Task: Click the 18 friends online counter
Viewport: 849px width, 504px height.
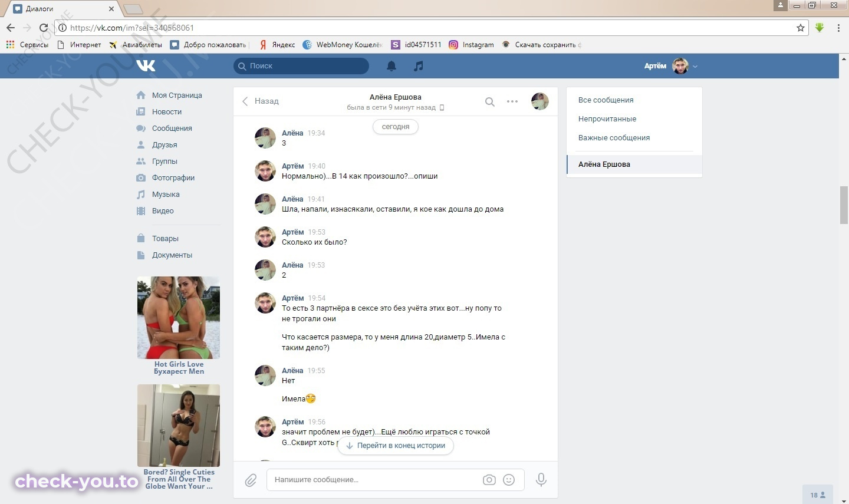Action: coord(818,495)
